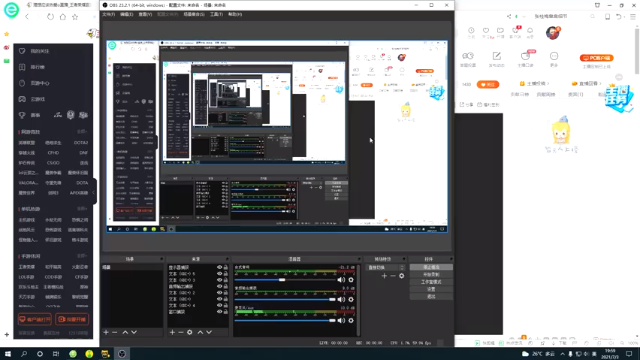The image size is (640, 360).
Task: Click the Start Recording button
Action: pyautogui.click(x=431, y=274)
